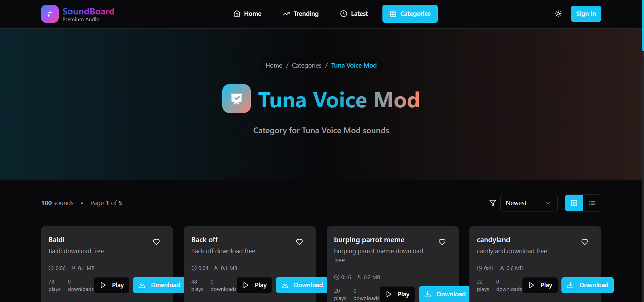
Task: Switch to list view layout
Action: tap(592, 203)
